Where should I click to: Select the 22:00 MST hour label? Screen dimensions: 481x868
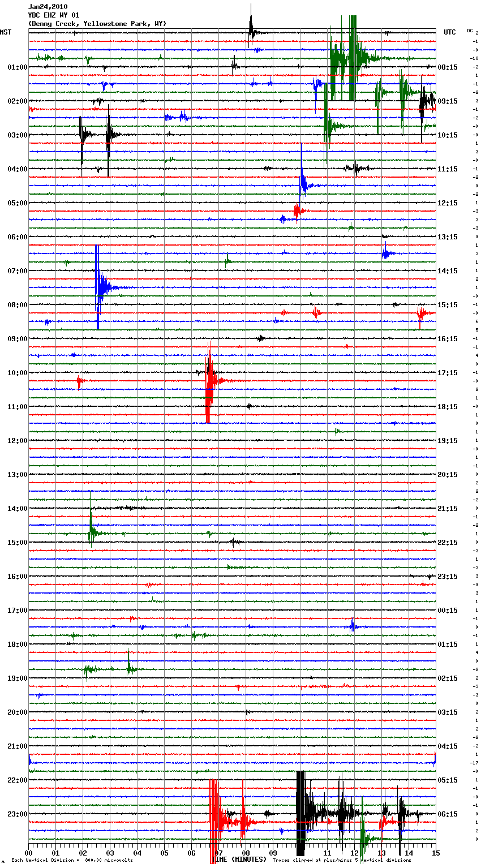pos(18,780)
